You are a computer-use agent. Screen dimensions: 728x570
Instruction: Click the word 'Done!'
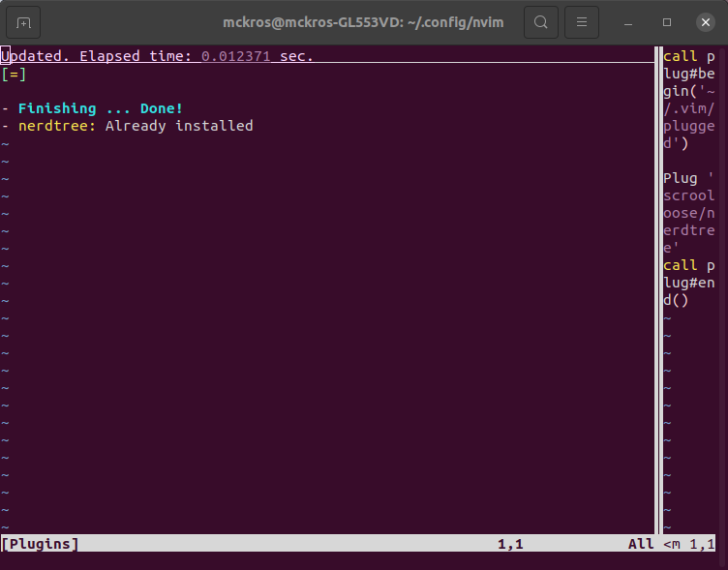click(162, 108)
